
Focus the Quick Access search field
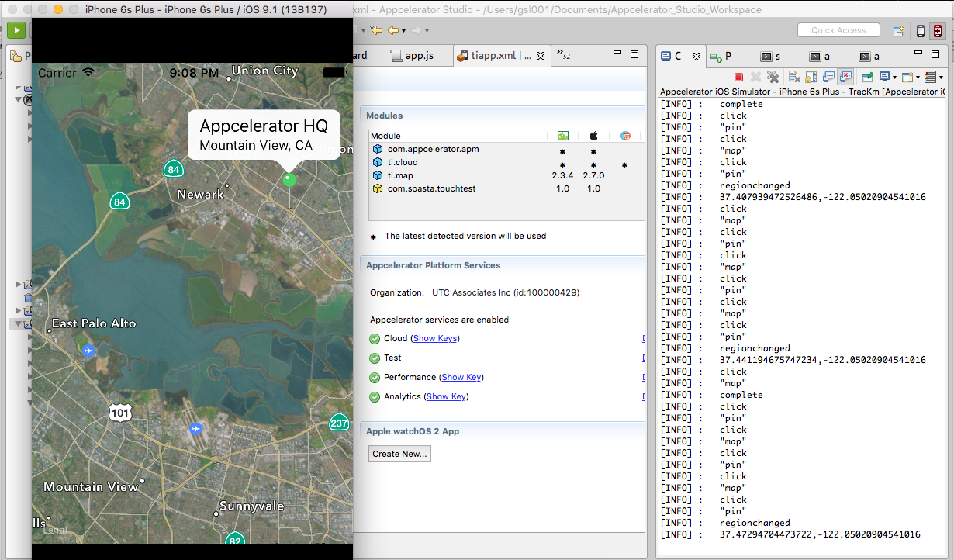click(838, 30)
